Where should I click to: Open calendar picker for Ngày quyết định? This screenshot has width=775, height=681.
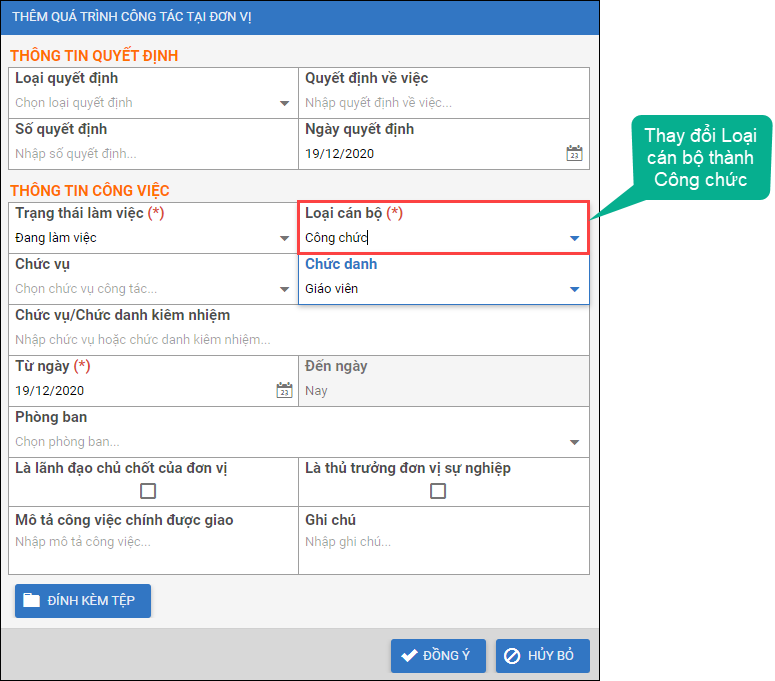574,153
